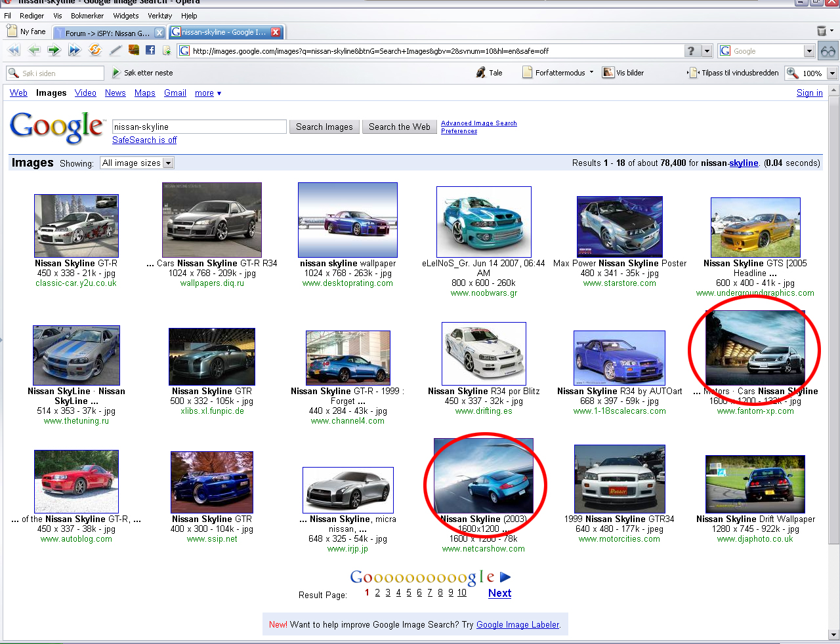Open the All image sizes dropdown
Image resolution: width=840 pixels, height=644 pixels.
point(136,163)
